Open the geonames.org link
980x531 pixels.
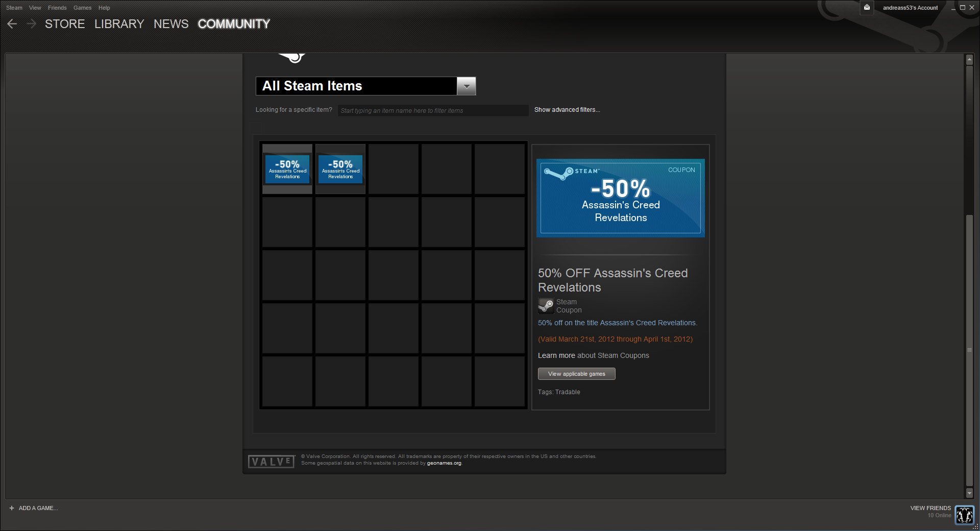(x=444, y=463)
